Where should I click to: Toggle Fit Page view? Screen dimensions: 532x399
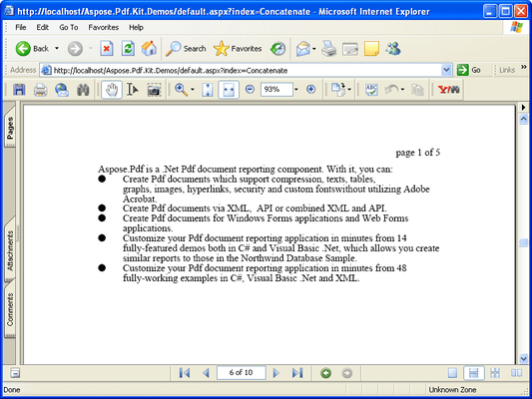(208, 90)
